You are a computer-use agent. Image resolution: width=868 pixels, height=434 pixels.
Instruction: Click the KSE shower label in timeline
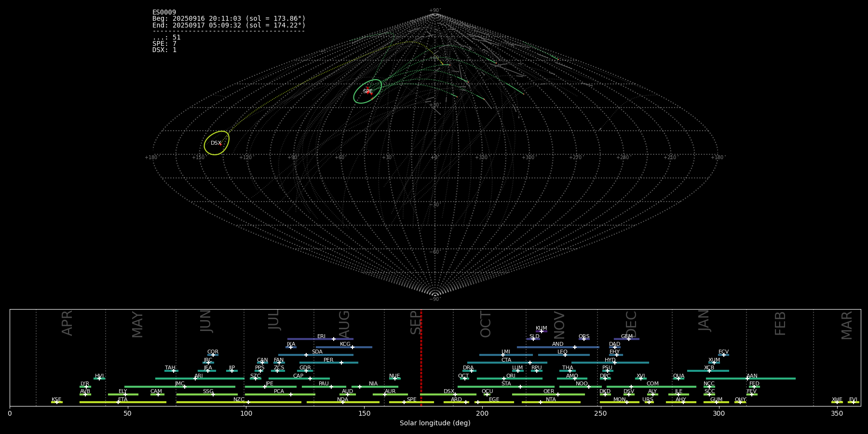56,400
